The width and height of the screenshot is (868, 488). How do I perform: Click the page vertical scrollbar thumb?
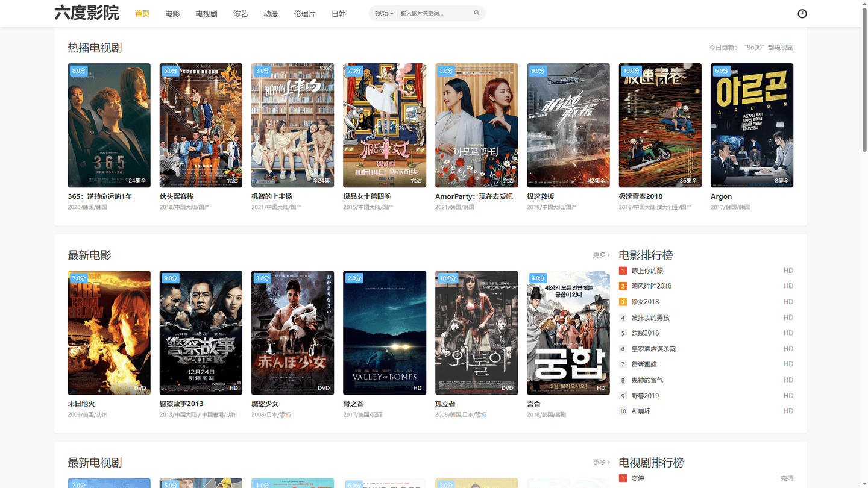pos(864,78)
